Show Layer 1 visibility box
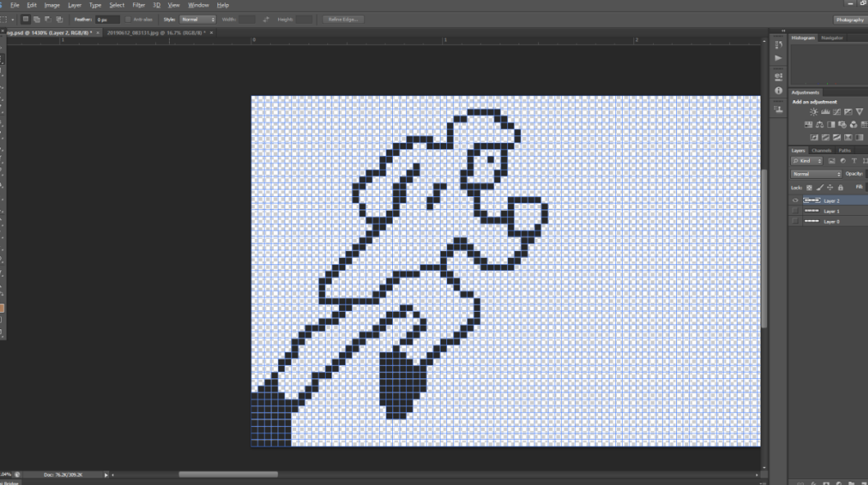868x485 pixels. [796, 211]
